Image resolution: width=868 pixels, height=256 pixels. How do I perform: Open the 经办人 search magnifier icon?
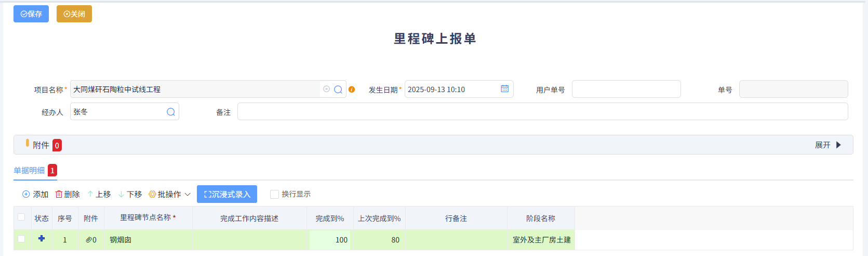[x=171, y=112]
